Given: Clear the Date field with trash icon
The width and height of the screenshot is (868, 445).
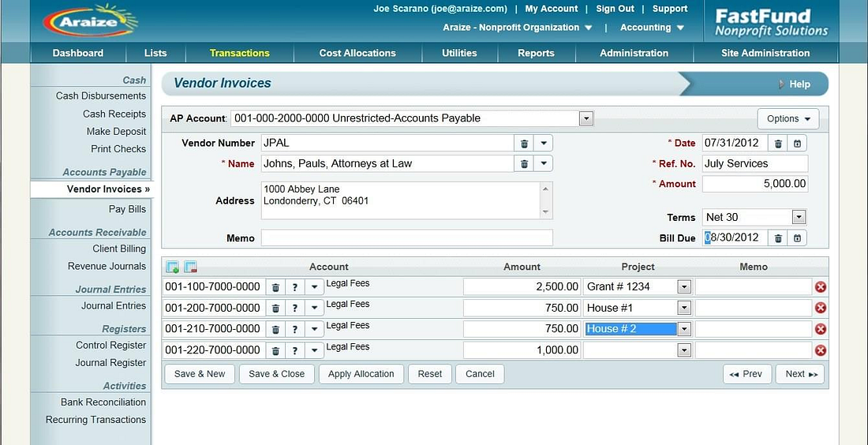Looking at the screenshot, I should [778, 144].
